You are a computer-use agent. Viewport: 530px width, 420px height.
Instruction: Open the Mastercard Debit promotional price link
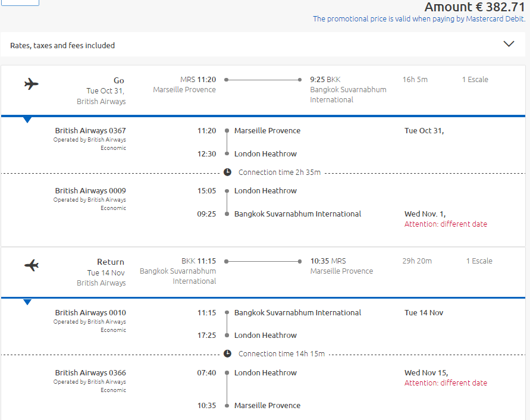tap(419, 19)
